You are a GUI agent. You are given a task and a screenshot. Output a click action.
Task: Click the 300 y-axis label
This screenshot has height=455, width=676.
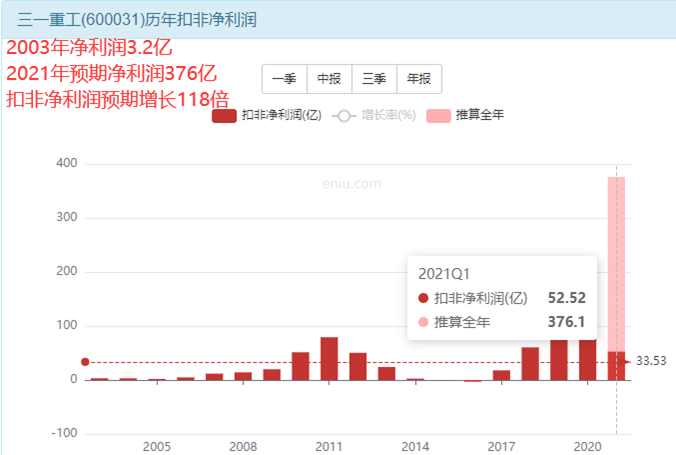tap(67, 217)
